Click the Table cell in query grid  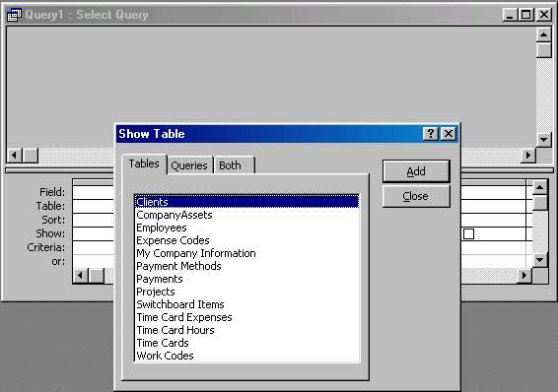94,206
